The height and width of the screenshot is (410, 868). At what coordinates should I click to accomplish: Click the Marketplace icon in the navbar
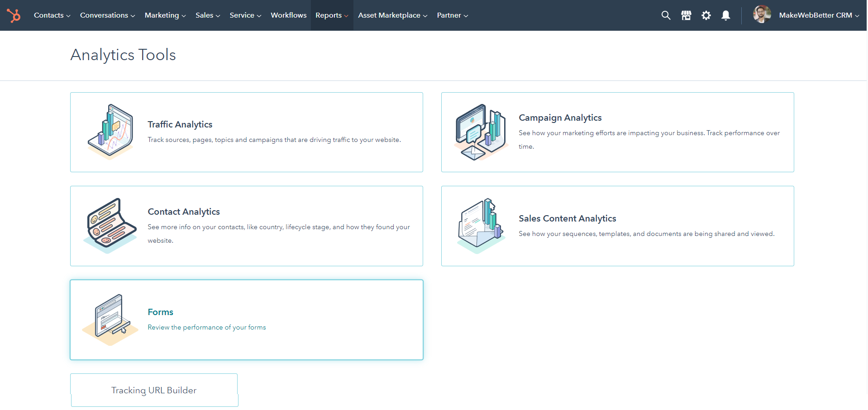click(686, 15)
